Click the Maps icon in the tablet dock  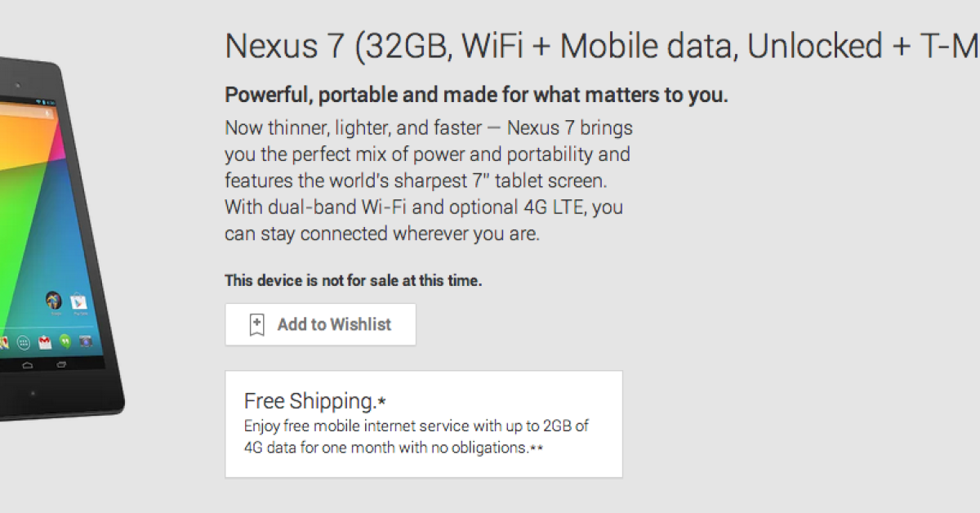point(4,341)
